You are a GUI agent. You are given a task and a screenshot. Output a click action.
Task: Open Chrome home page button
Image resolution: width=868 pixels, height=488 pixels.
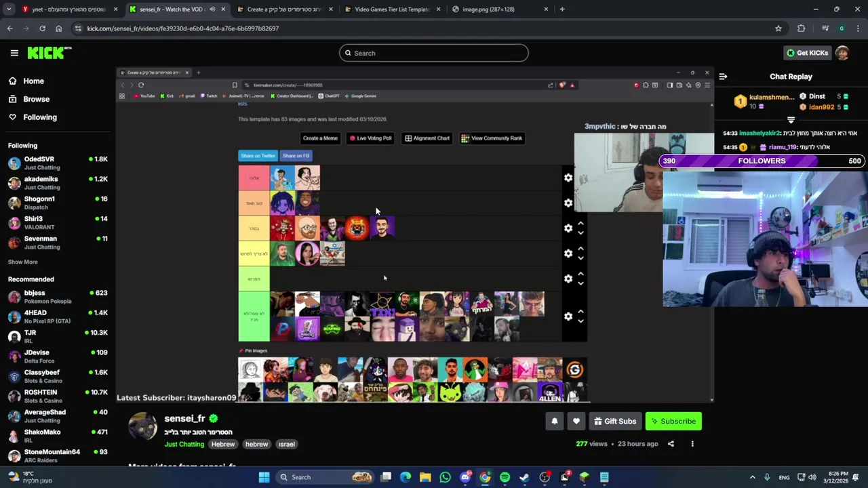tap(58, 28)
